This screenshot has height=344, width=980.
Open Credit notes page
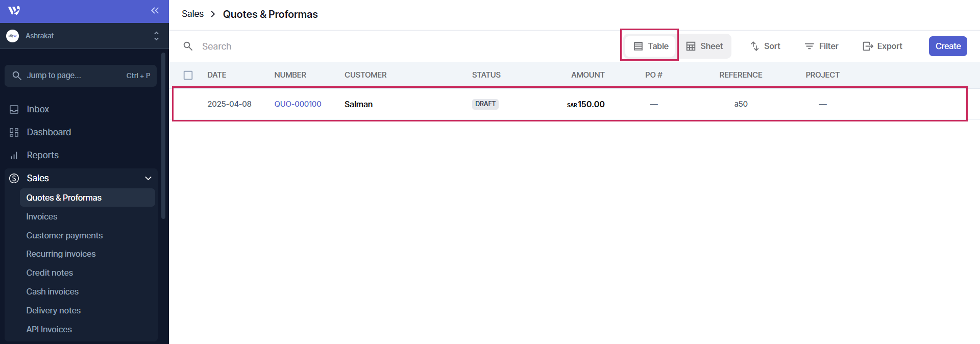(x=50, y=273)
